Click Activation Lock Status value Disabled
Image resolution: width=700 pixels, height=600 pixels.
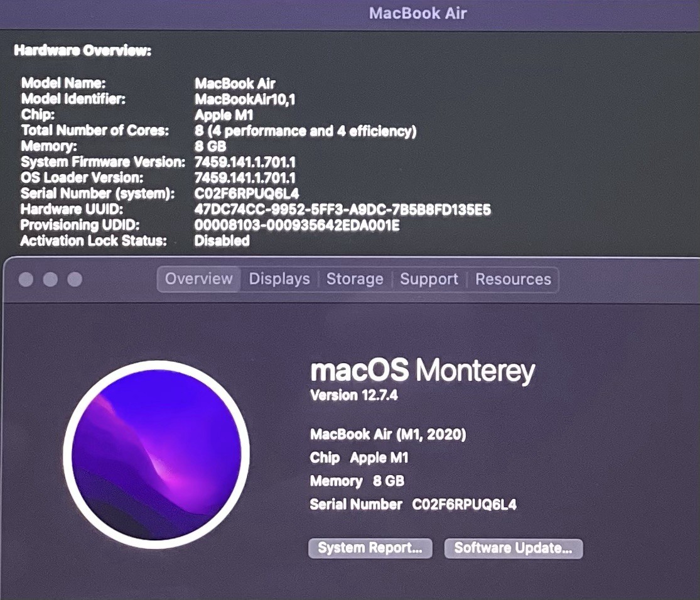click(x=222, y=241)
